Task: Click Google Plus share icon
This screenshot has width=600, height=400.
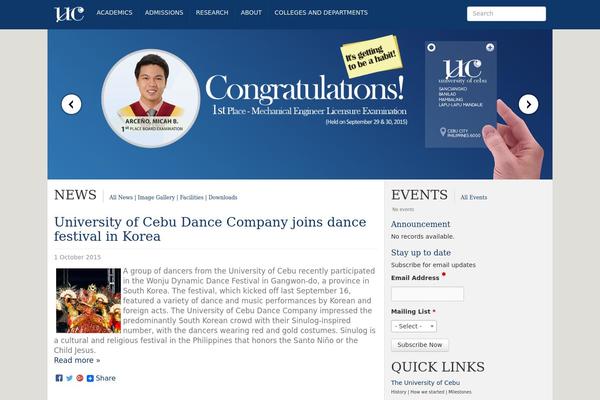Action: point(80,378)
